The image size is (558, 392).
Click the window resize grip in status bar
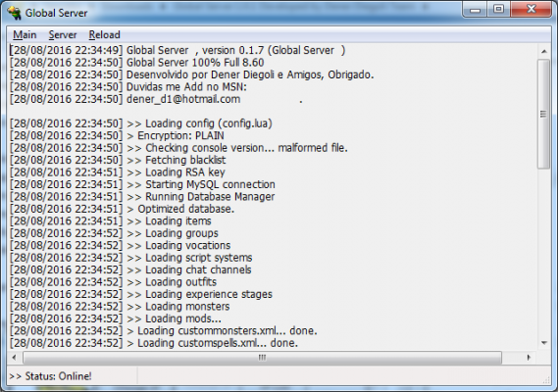[x=546, y=380]
